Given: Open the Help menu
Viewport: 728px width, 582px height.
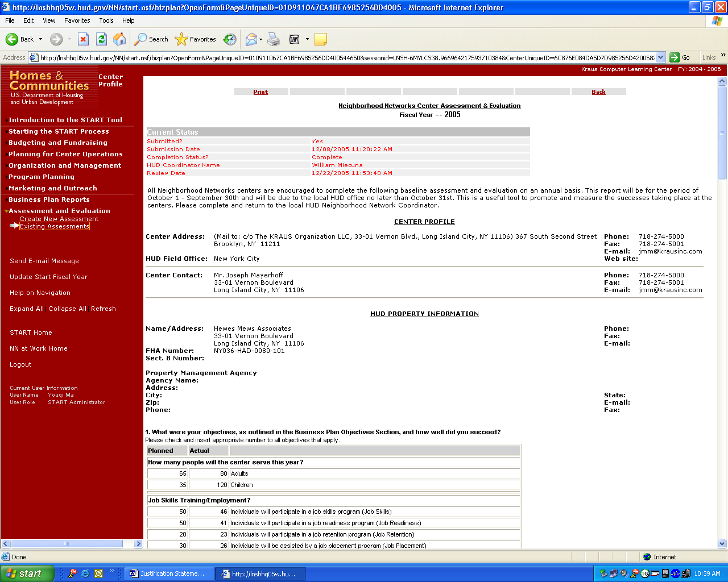Looking at the screenshot, I should (129, 20).
